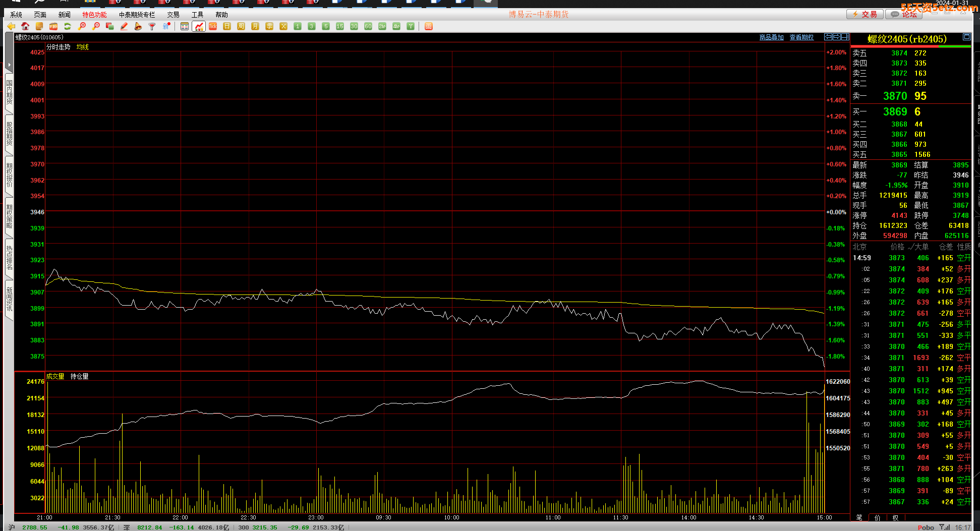Image resolution: width=980 pixels, height=531 pixels.
Task: Click the zoom-in magnifier icon
Action: [x=82, y=26]
